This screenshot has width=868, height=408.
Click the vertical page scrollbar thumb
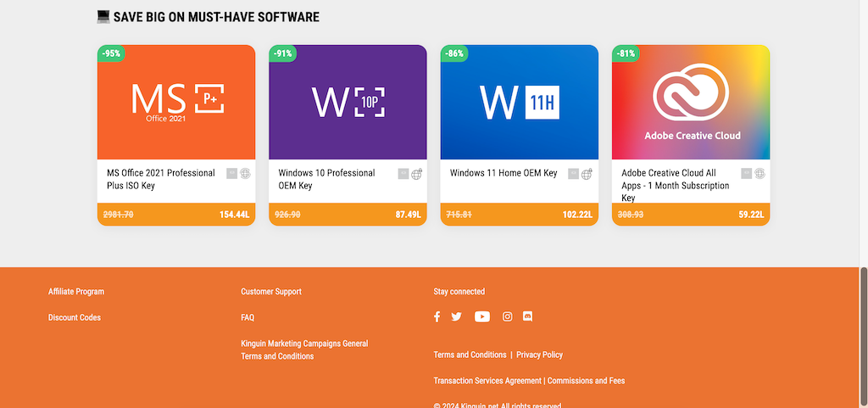[864, 338]
